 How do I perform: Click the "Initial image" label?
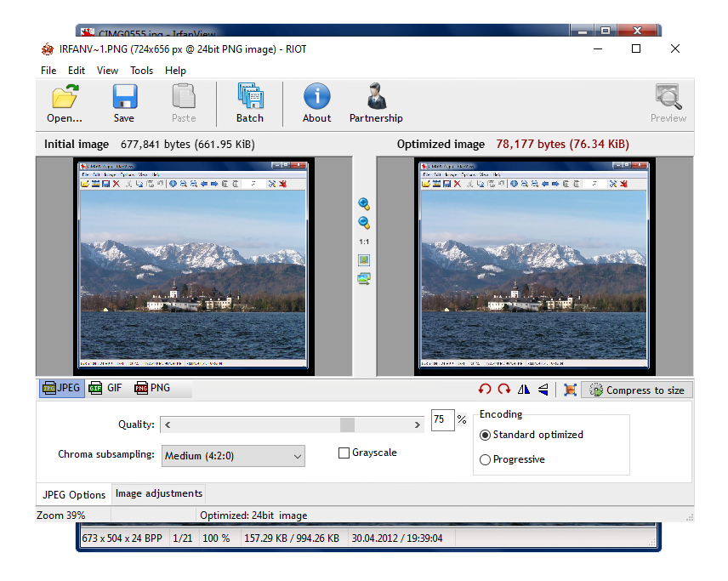(x=77, y=145)
